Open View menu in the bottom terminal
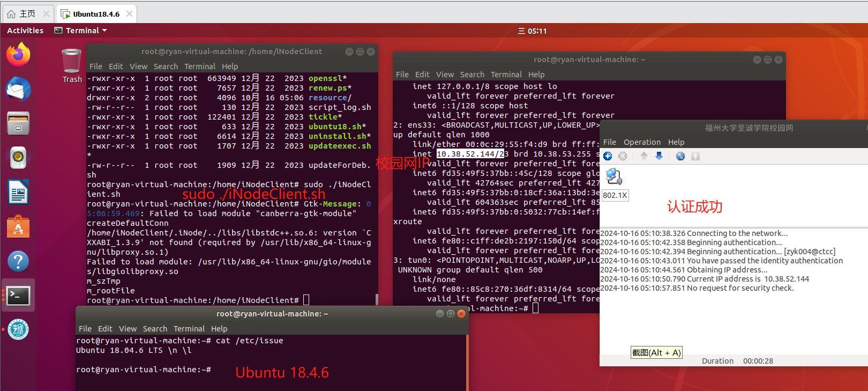This screenshot has width=868, height=391. (x=128, y=329)
